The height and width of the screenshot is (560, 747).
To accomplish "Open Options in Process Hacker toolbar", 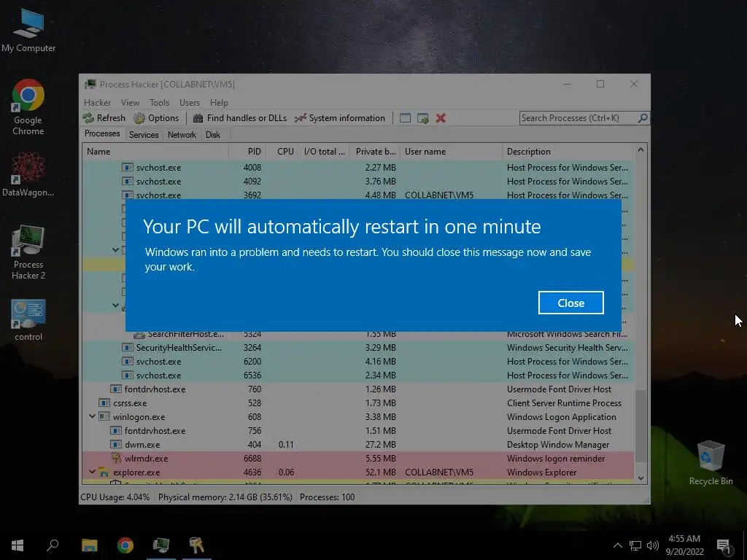I will 156,118.
